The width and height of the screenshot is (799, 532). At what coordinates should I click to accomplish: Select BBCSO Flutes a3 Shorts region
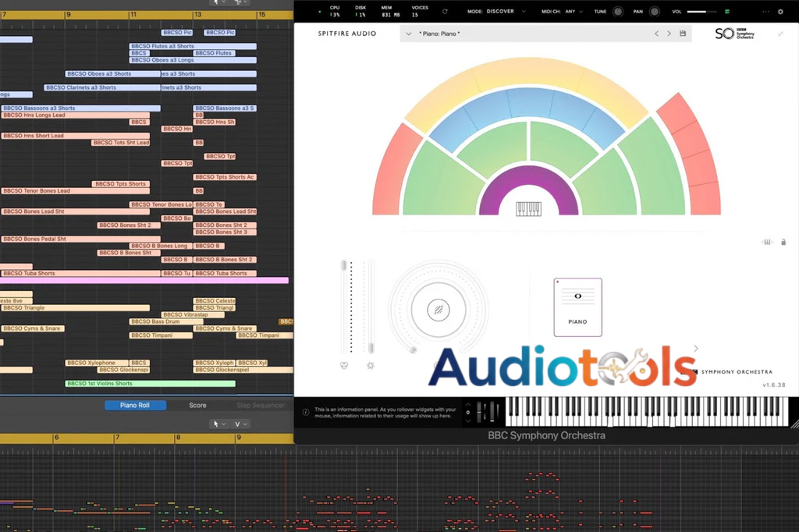193,46
